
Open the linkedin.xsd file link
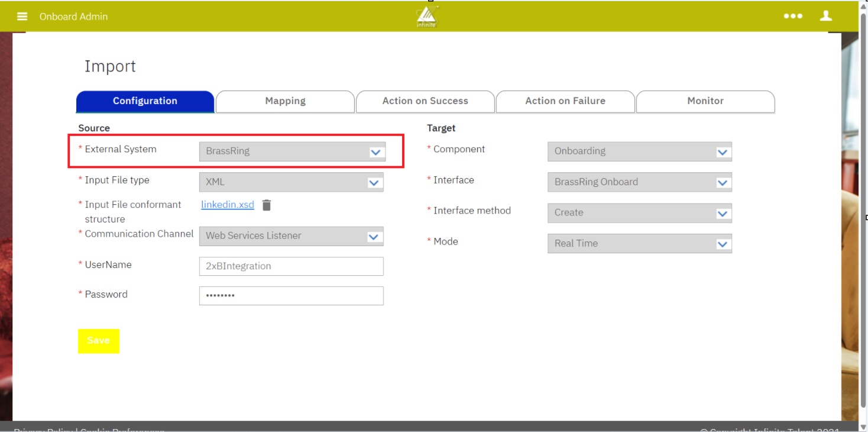(x=228, y=205)
